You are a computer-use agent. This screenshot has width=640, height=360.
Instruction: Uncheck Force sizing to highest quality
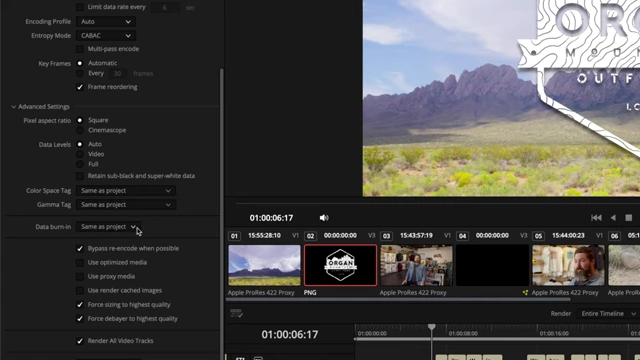click(80, 304)
